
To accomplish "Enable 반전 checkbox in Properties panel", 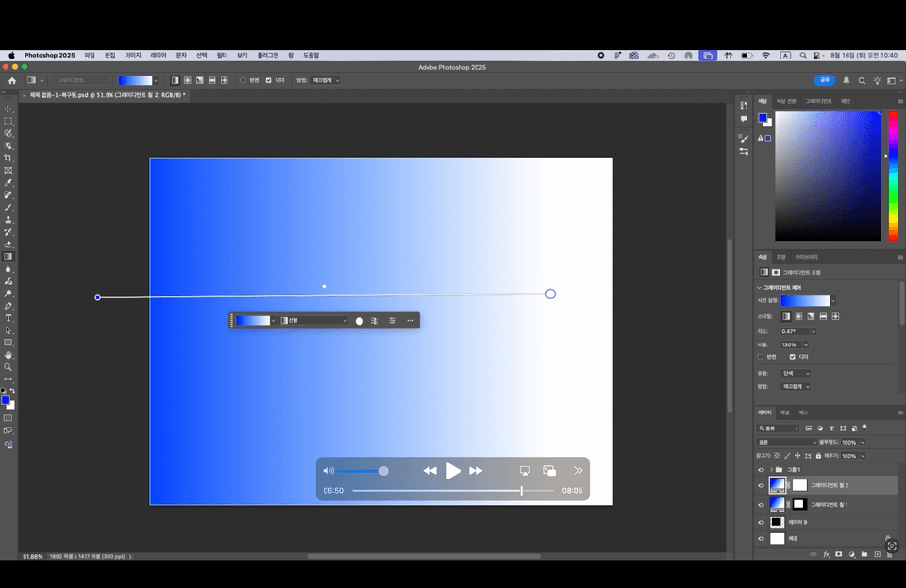I will [761, 357].
